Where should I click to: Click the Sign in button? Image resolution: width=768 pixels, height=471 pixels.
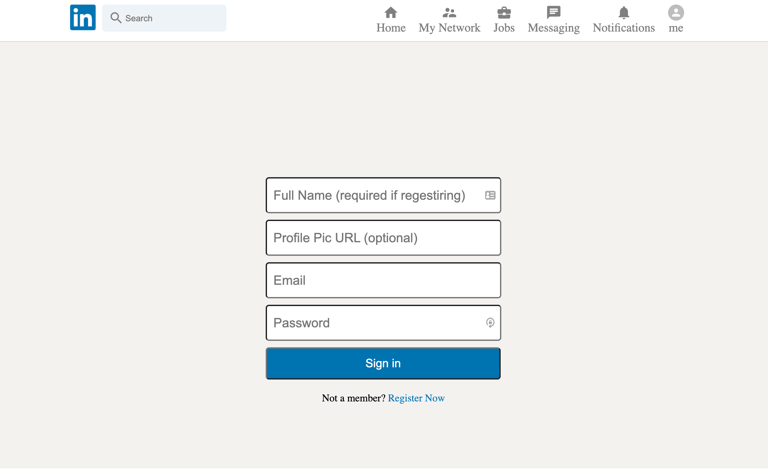383,363
